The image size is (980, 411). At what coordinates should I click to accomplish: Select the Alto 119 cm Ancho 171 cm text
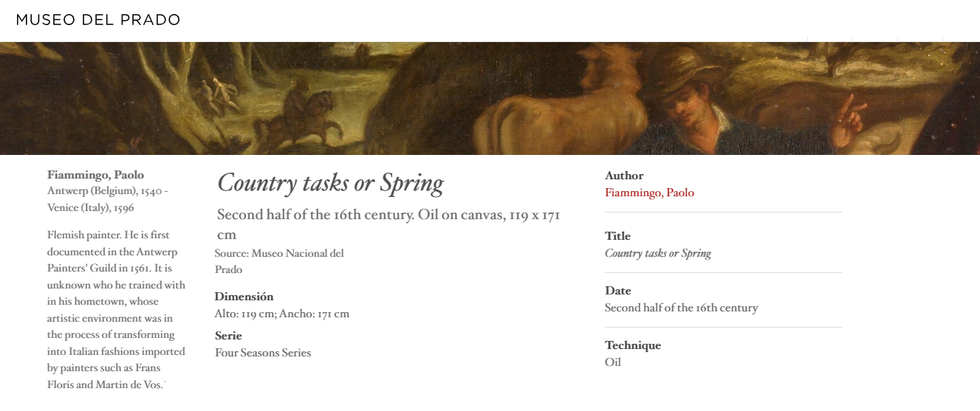(282, 314)
